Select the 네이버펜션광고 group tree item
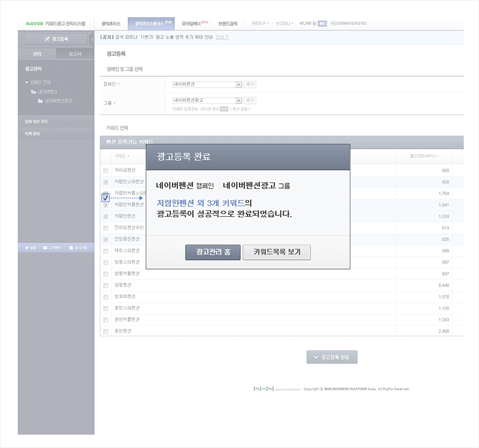 click(58, 101)
